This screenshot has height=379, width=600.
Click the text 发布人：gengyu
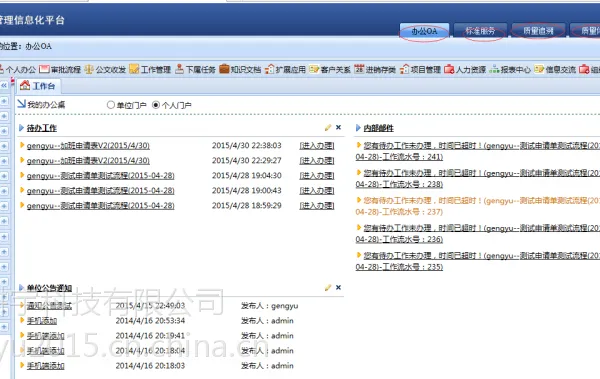[x=269, y=306]
